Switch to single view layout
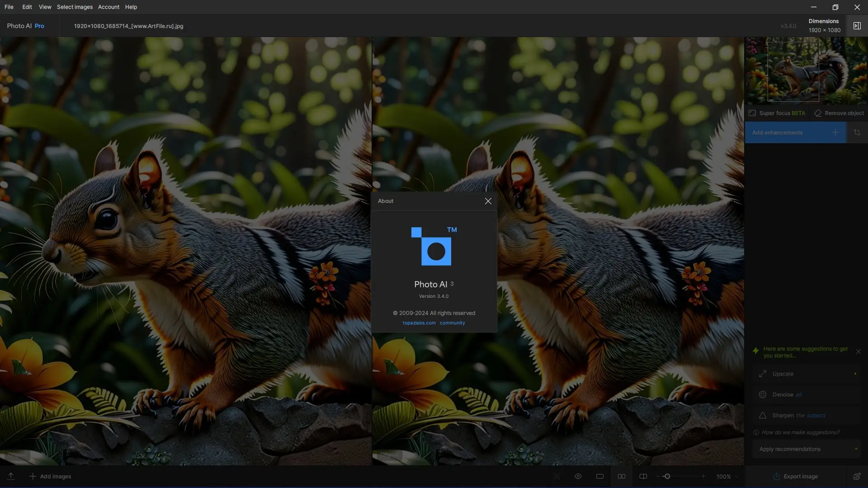868x488 pixels. pyautogui.click(x=599, y=476)
